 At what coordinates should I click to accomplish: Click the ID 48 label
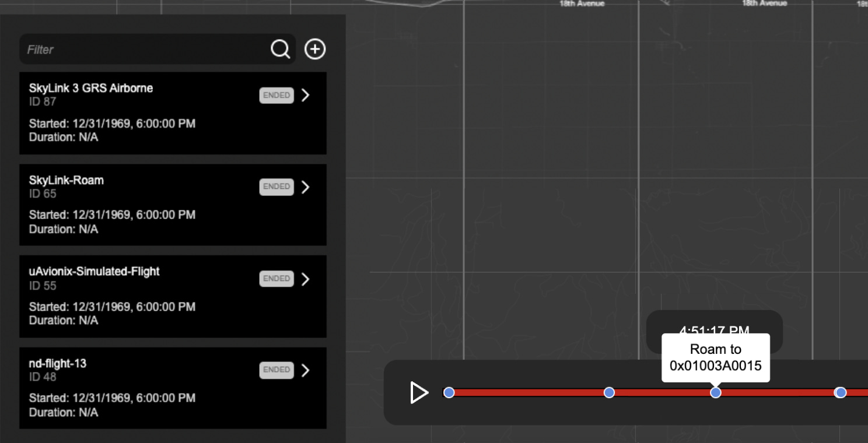point(43,377)
